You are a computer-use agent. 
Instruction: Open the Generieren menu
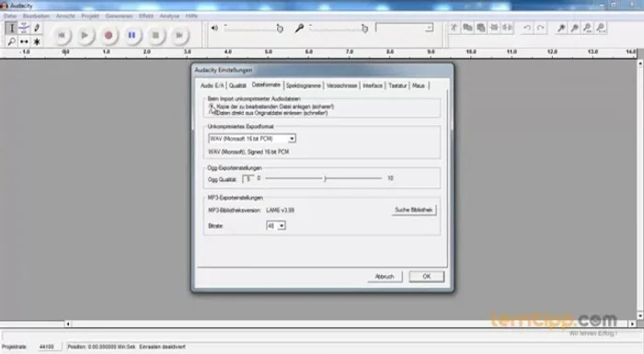119,16
